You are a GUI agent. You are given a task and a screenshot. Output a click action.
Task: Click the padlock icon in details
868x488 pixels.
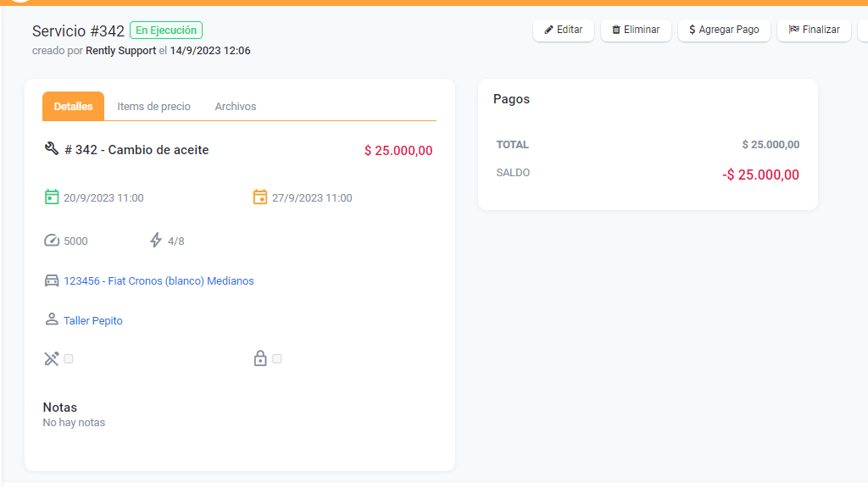(260, 358)
